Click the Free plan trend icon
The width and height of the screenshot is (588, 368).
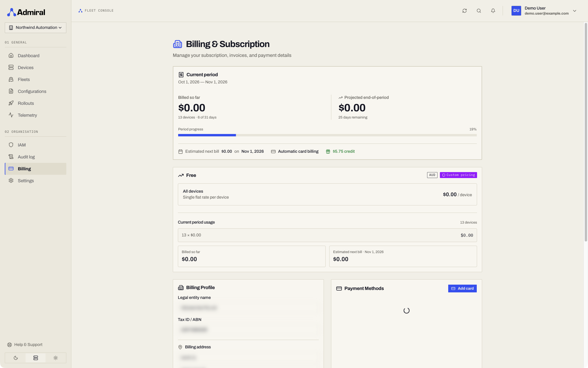point(181,175)
